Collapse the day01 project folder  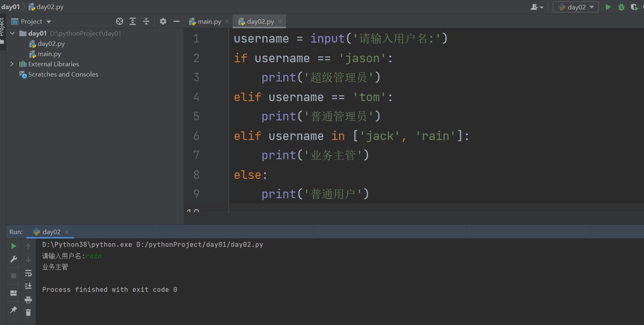[x=12, y=33]
